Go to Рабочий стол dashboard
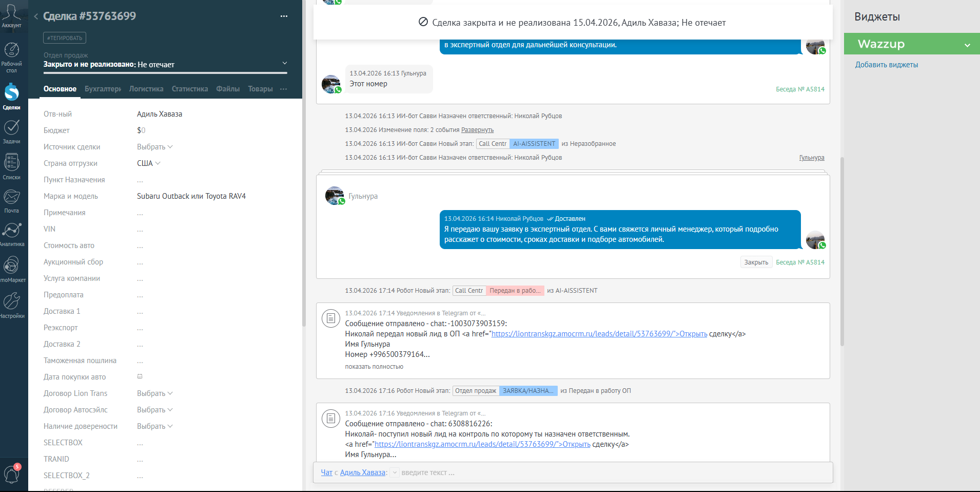The width and height of the screenshot is (980, 492). (11, 58)
